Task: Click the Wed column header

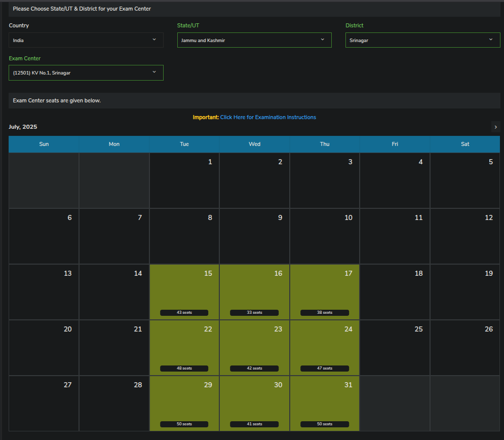Action: click(x=254, y=144)
